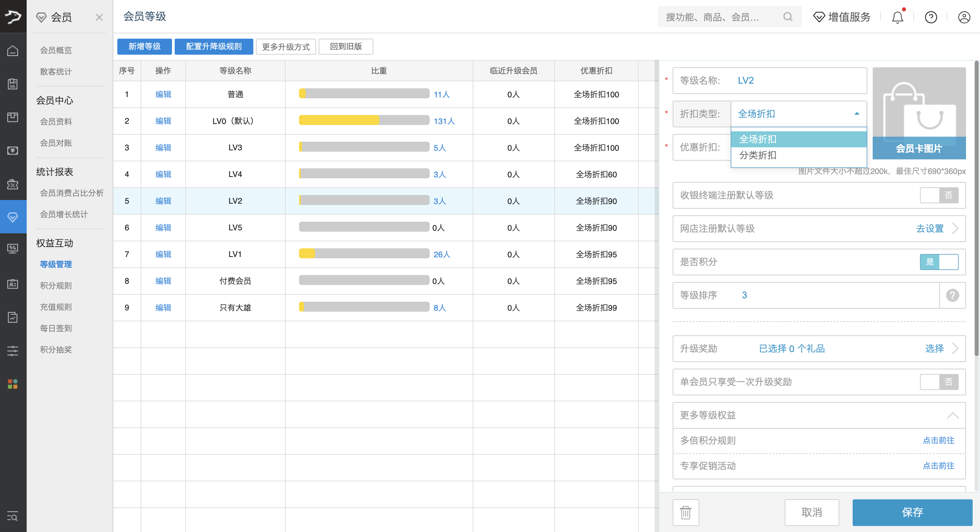Open 会员对账 menu item
The height and width of the screenshot is (532, 980).
56,143
